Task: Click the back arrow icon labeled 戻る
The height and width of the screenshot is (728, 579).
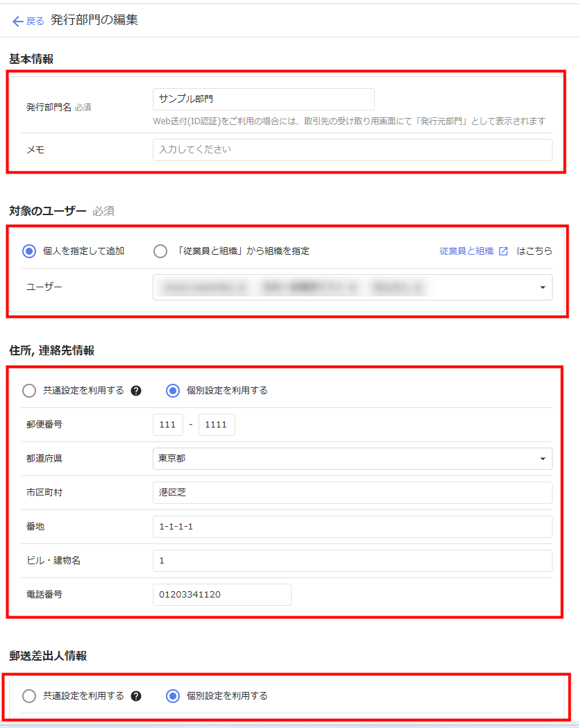Action: coord(18,21)
